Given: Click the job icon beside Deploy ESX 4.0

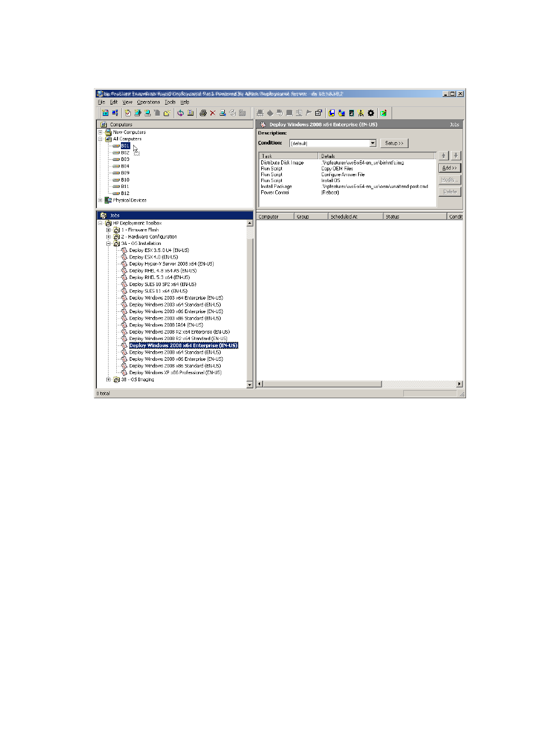Looking at the screenshot, I should (124, 257).
